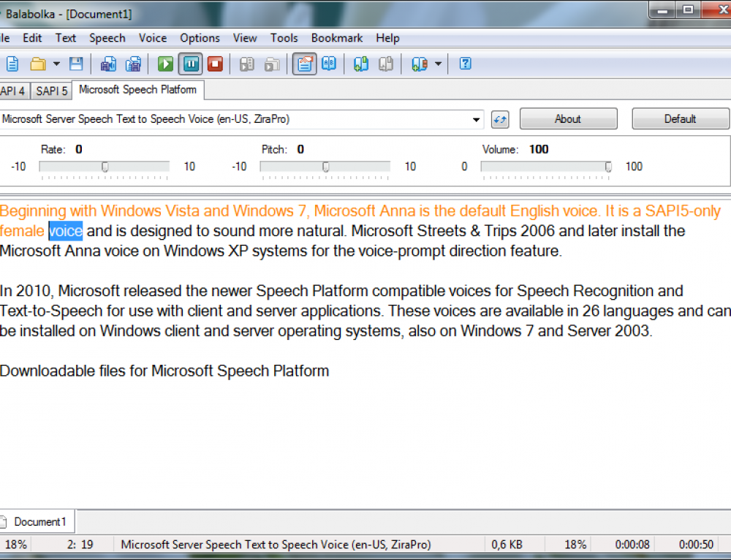Open the Options menu
Screen dimensions: 731x560
point(200,38)
